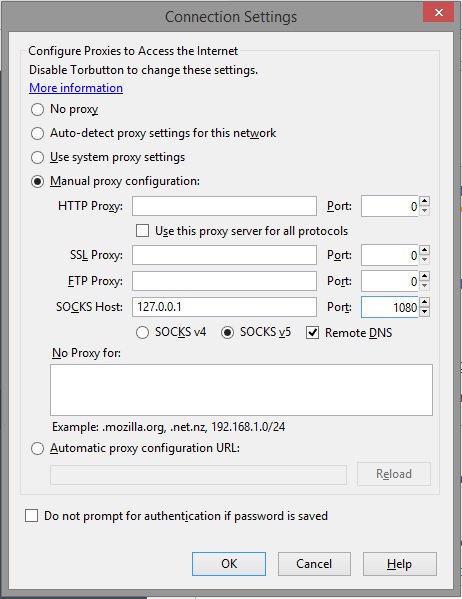This screenshot has height=599, width=462.
Task: Click inside the No Proxy for box
Action: (242, 390)
